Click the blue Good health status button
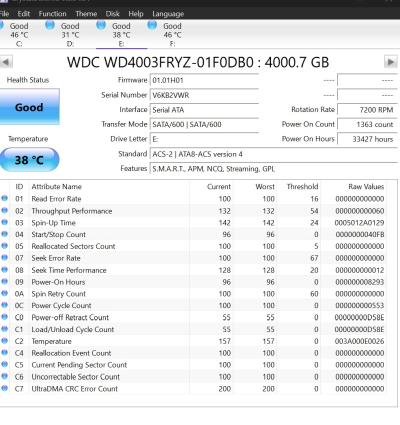 [29, 107]
